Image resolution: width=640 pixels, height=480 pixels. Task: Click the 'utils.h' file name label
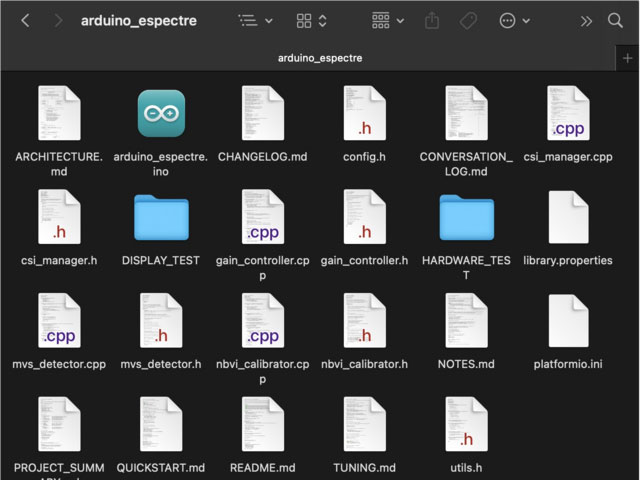tap(466, 468)
